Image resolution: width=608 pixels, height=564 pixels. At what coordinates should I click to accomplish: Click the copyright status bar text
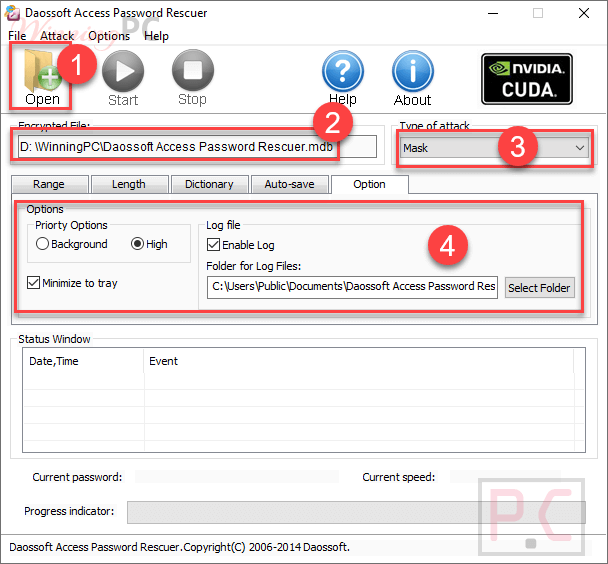pyautogui.click(x=180, y=547)
